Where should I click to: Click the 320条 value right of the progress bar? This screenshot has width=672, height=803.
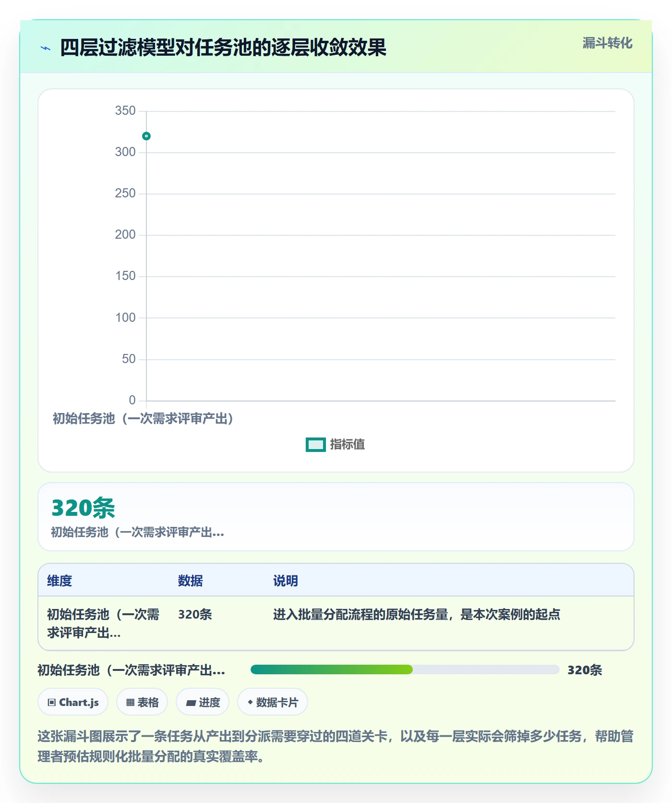pyautogui.click(x=585, y=670)
